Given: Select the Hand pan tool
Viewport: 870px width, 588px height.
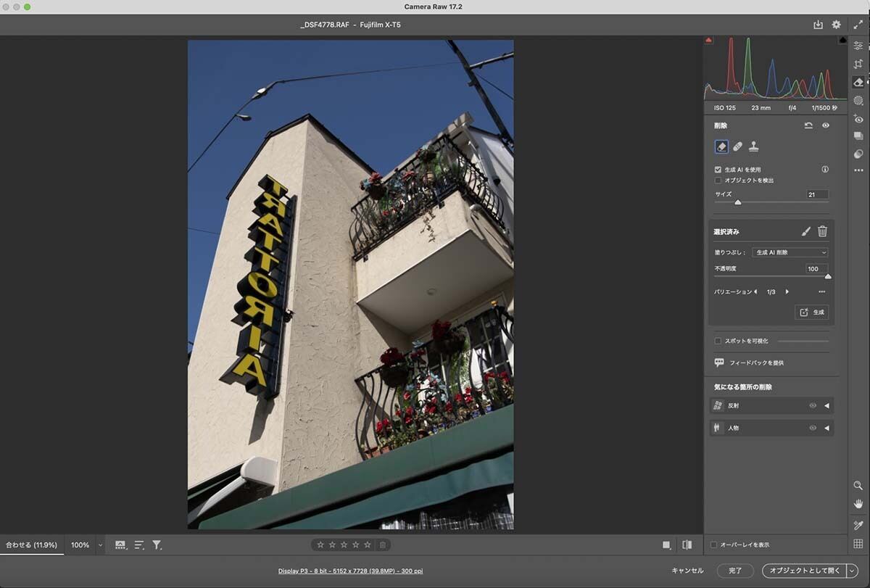Looking at the screenshot, I should point(858,504).
